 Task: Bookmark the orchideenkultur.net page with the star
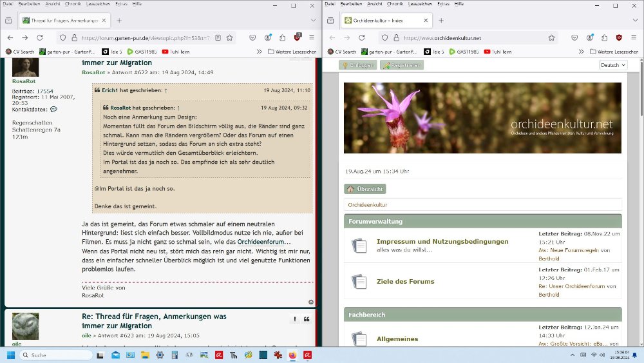(551, 37)
